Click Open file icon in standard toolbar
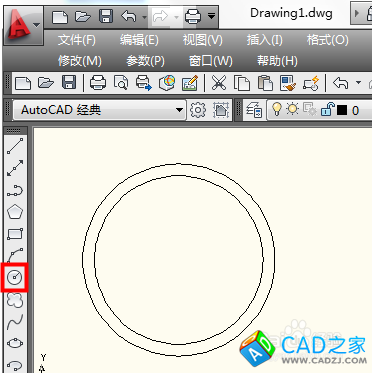Image resolution: width=372 pixels, height=373 pixels. (x=46, y=82)
